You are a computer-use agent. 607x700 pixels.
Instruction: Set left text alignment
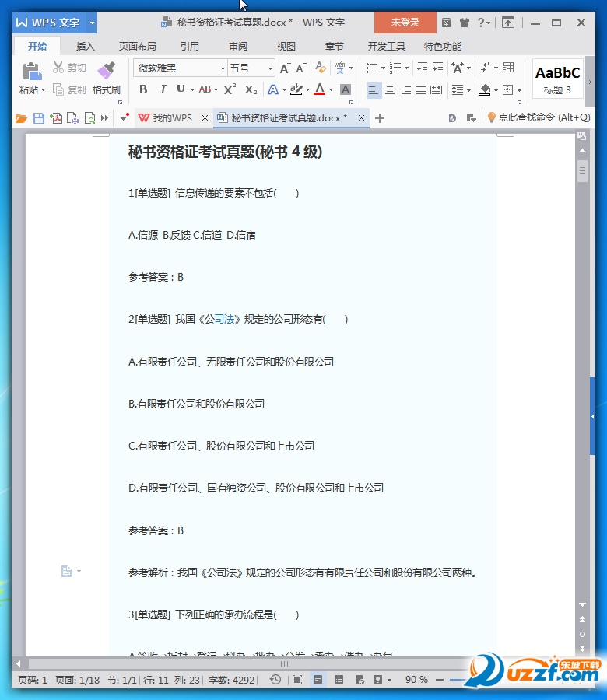pos(374,90)
